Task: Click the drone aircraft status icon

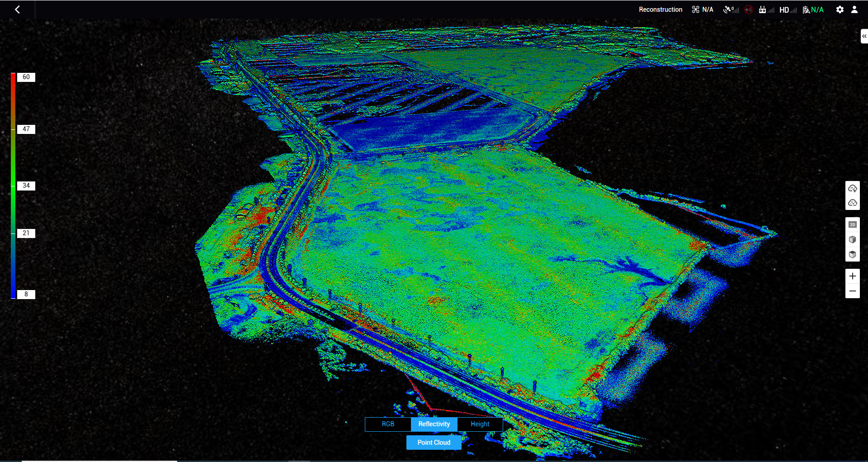Action: (x=695, y=10)
